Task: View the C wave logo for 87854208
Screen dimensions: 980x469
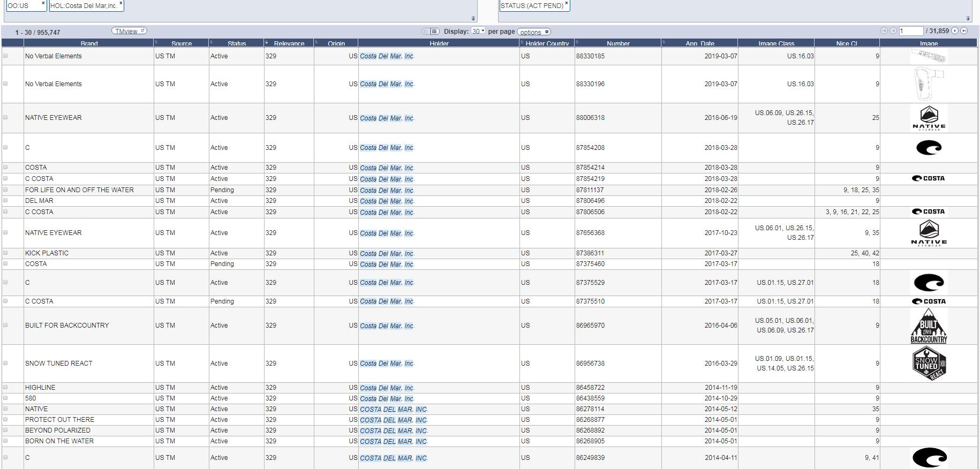Action: [x=929, y=148]
